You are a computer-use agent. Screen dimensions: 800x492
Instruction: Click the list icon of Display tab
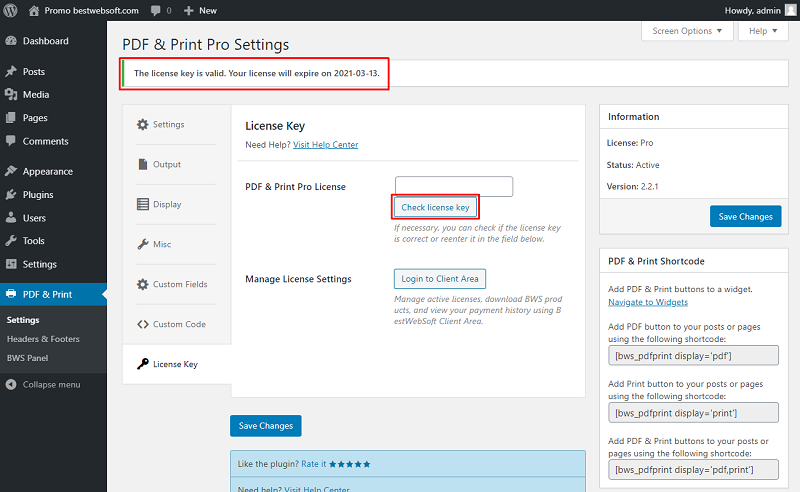(142, 204)
